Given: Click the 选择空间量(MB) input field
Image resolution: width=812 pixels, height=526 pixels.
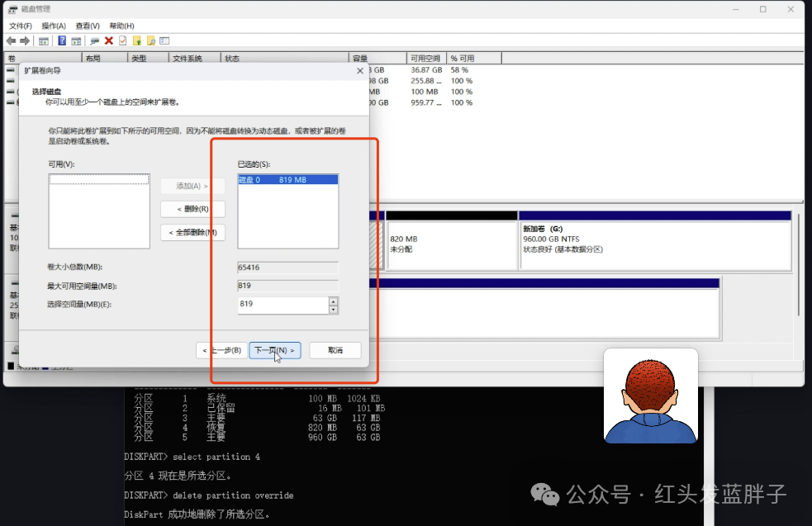Looking at the screenshot, I should 283,305.
